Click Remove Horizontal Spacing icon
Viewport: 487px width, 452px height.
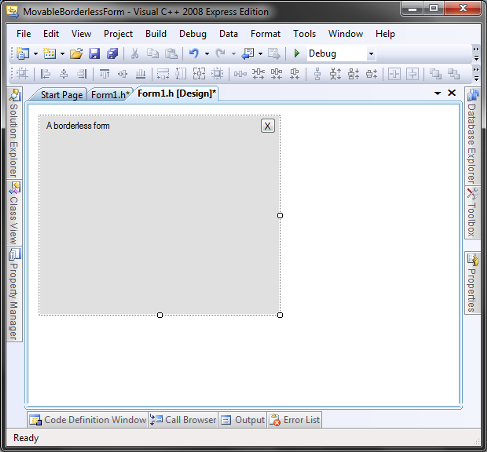point(294,74)
